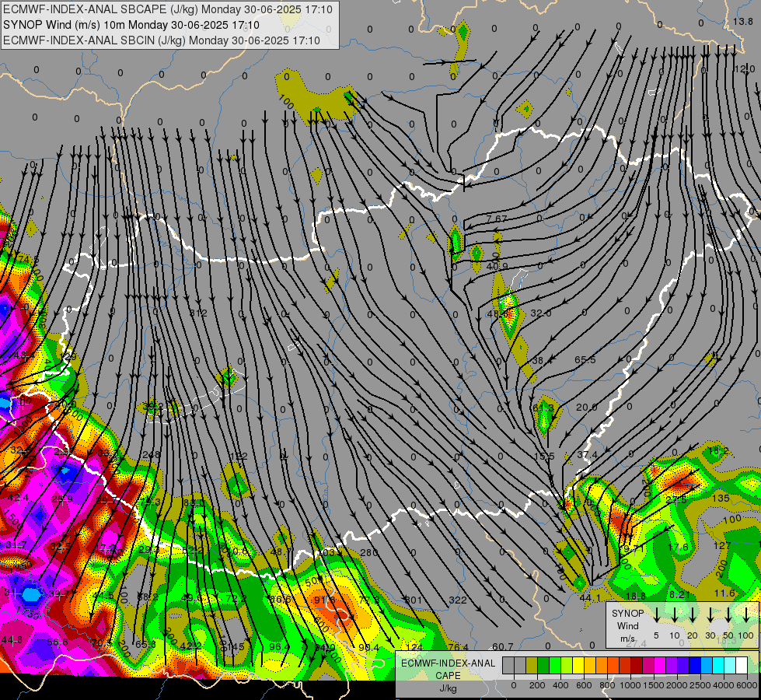
Task: Click the 800 tick on CAPE scale
Action: [607, 685]
